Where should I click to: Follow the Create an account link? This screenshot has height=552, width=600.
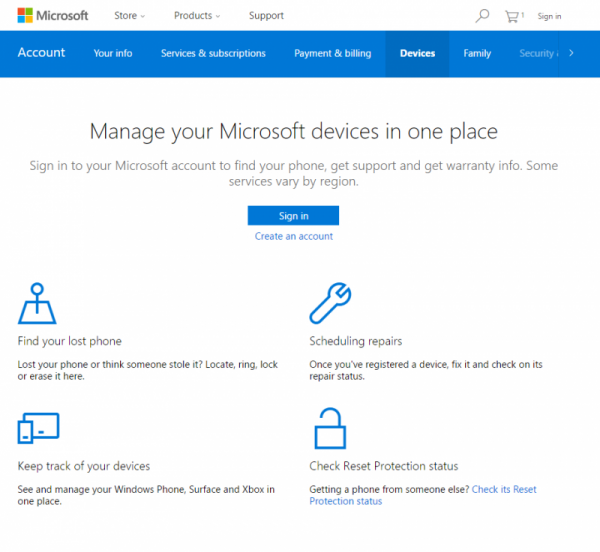point(294,236)
